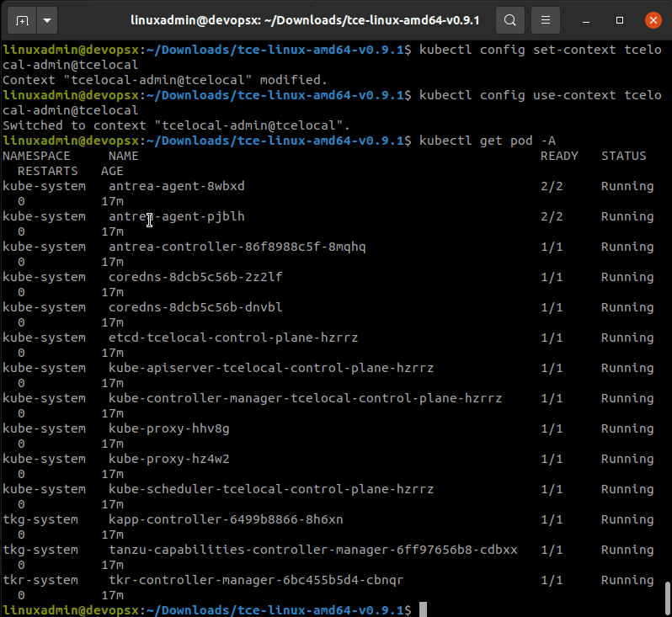This screenshot has height=617, width=672.
Task: Click the NAME column header
Action: 124,156
